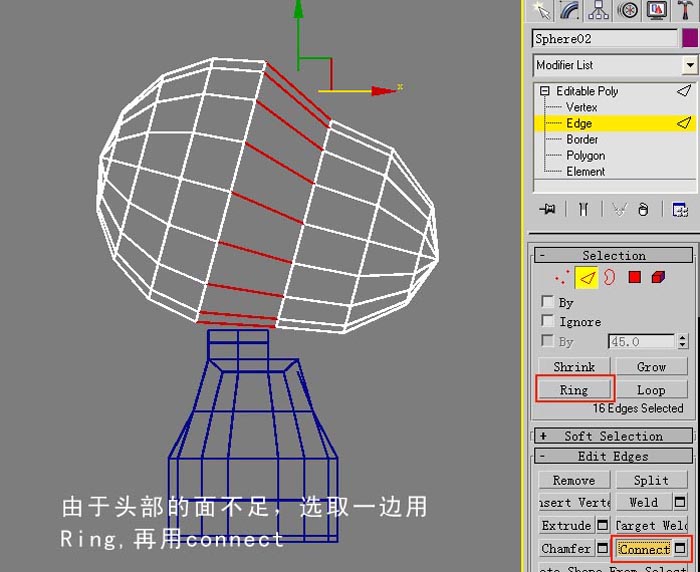Click the Target Weld button

(651, 526)
